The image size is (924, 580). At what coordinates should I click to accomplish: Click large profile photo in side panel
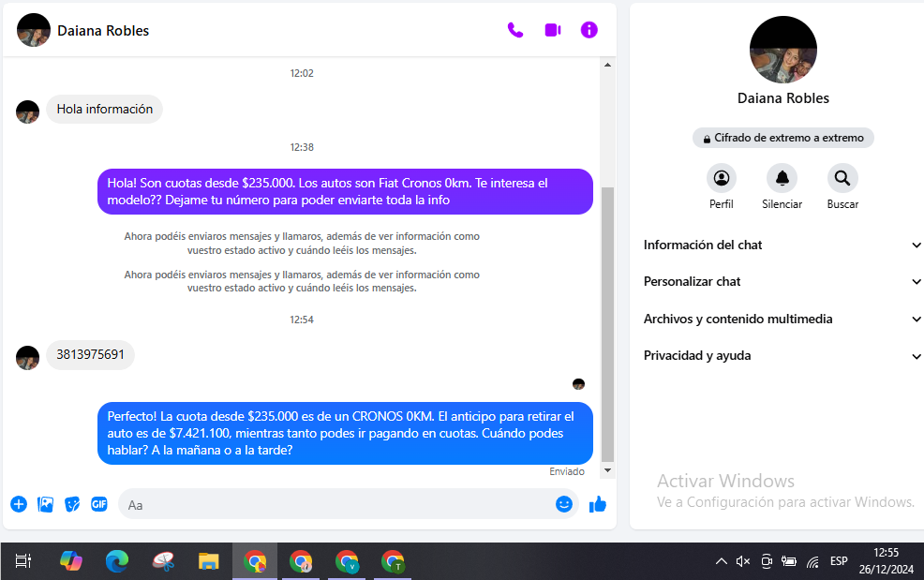[x=783, y=50]
